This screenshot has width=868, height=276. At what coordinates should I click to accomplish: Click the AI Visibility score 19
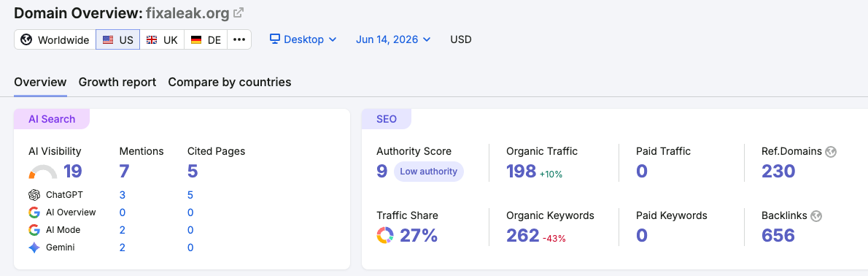(72, 172)
